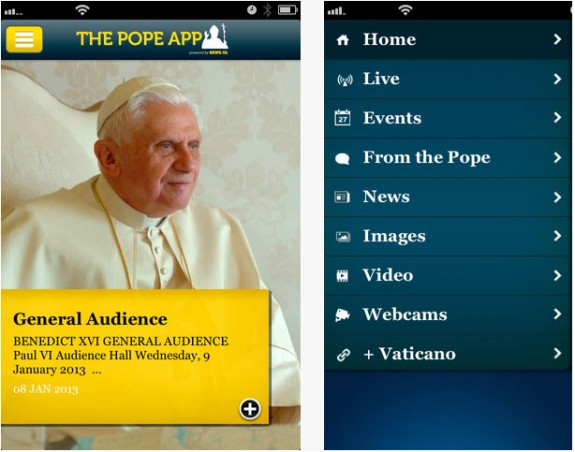Open the Video row chevron
The image size is (575, 452).
[x=557, y=275]
